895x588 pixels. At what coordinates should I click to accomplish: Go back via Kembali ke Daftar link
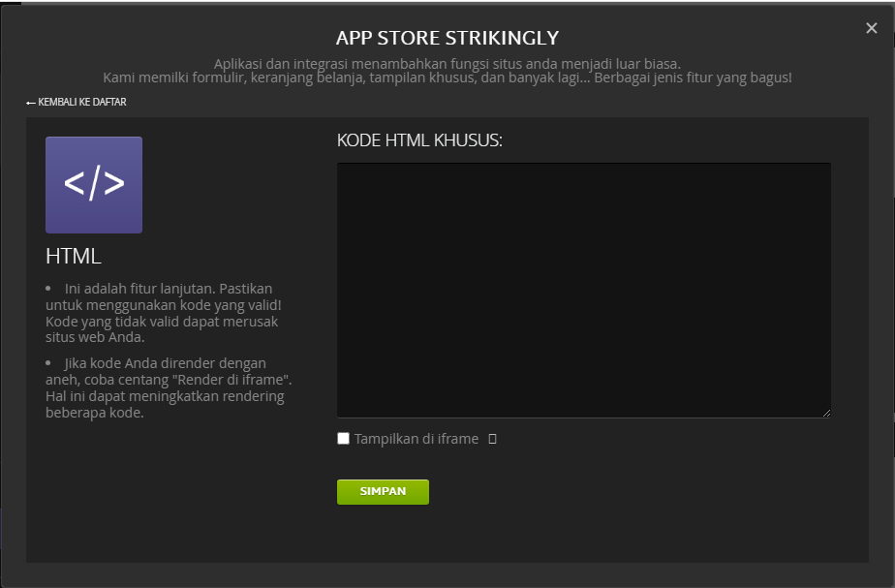77,102
